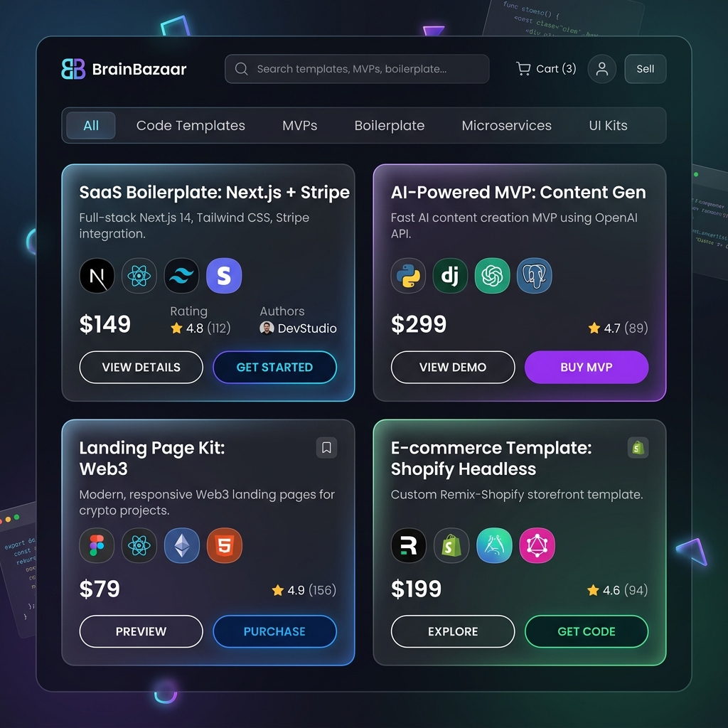Click the React icon on SaaS Boilerplate
This screenshot has height=728, width=728.
139,276
